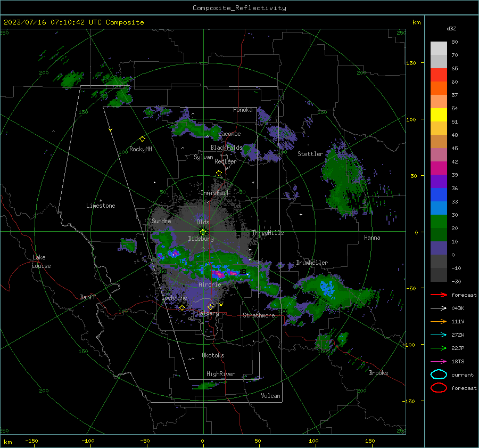Screen dimensions: 479x448
Task: Click the magenta 42-39 dBZ color swatch
Action: point(439,168)
